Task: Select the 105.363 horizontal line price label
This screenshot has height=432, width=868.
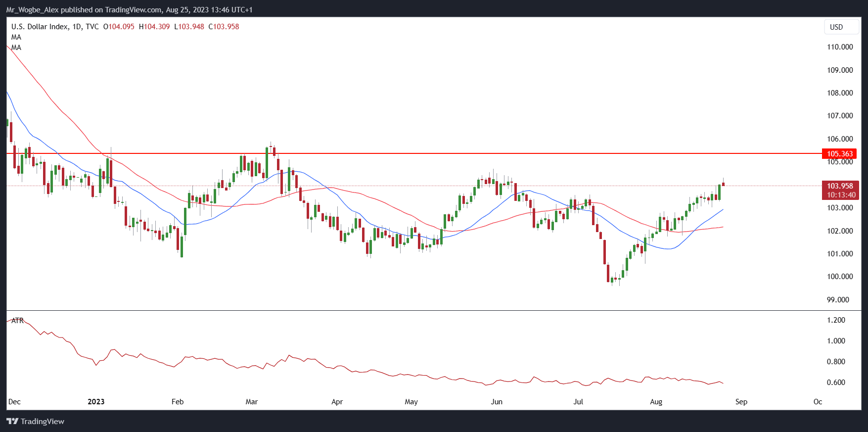Action: (x=839, y=153)
